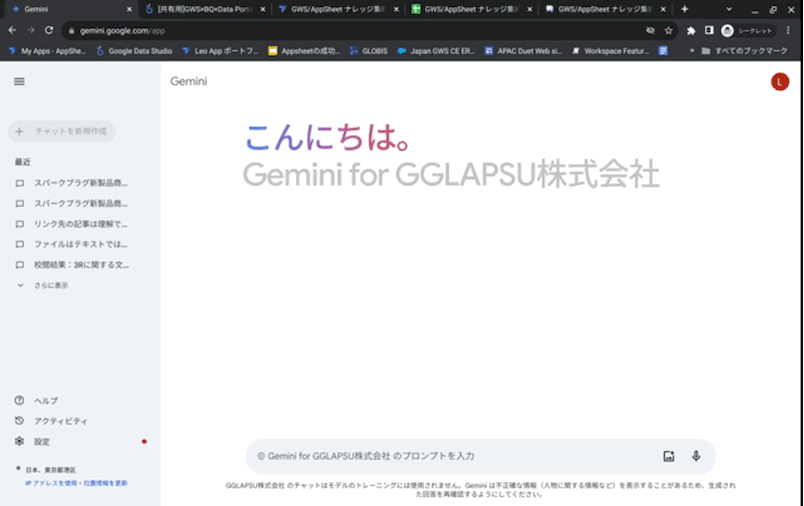Go back with browser back arrow
This screenshot has height=506, width=804.
point(12,31)
